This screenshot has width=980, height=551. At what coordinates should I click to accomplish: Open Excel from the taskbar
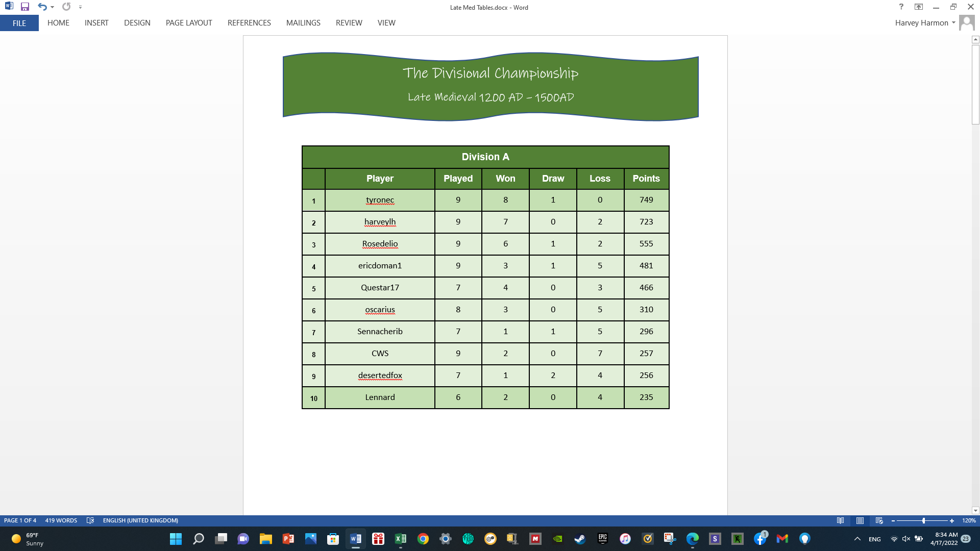pos(401,539)
